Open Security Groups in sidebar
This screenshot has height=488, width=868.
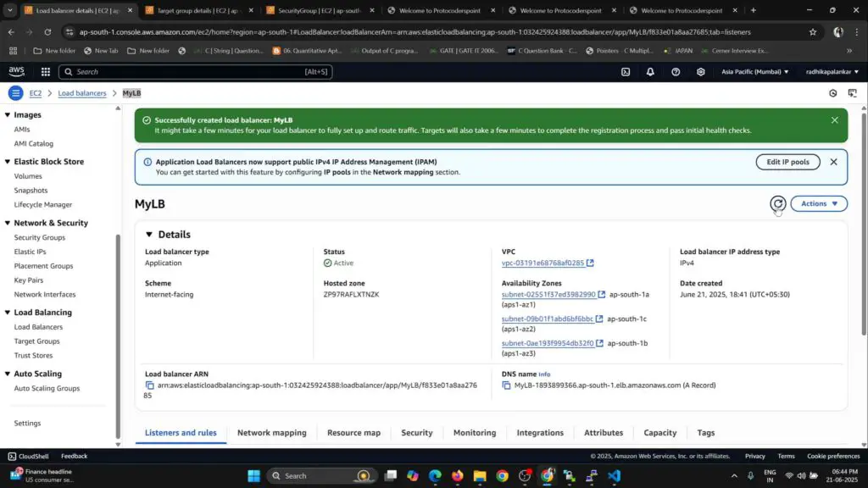click(x=39, y=237)
